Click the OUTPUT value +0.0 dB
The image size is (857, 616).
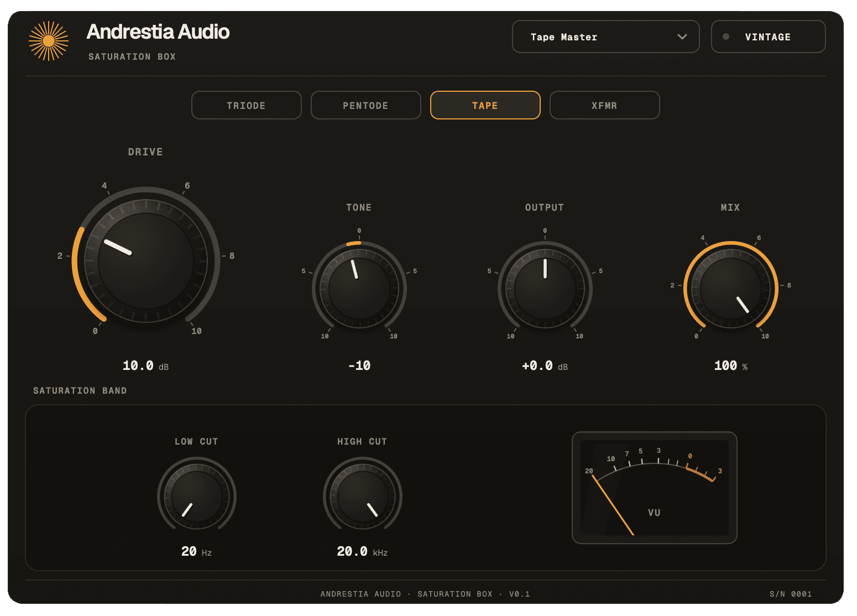coord(545,366)
